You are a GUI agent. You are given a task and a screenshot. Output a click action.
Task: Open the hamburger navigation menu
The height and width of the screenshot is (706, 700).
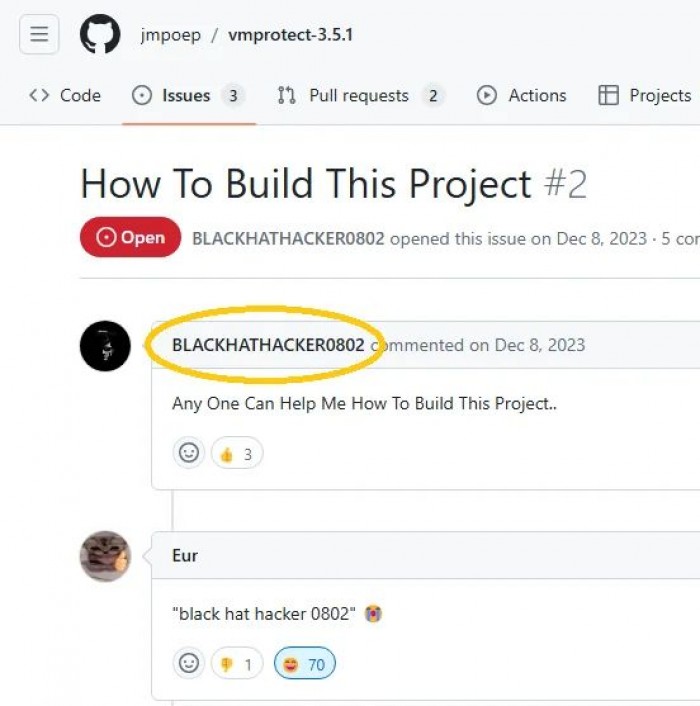pyautogui.click(x=39, y=34)
